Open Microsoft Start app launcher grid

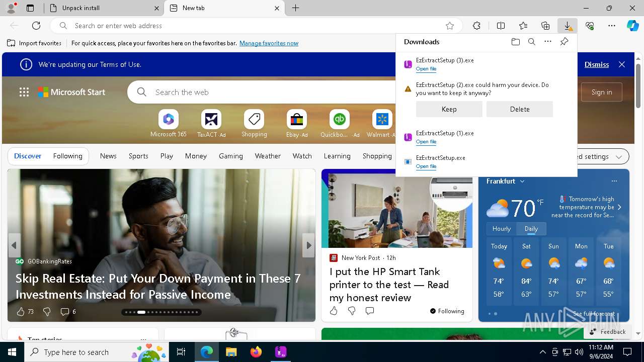pos(24,92)
